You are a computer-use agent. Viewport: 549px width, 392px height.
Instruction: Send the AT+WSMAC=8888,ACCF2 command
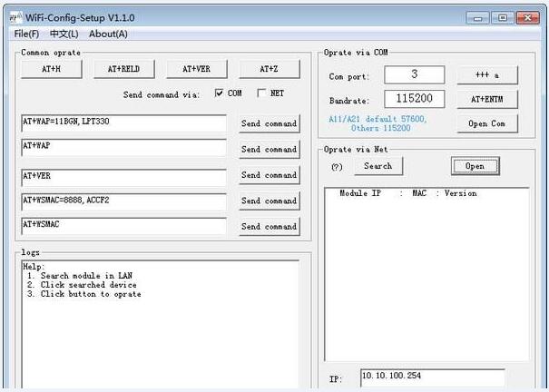270,201
